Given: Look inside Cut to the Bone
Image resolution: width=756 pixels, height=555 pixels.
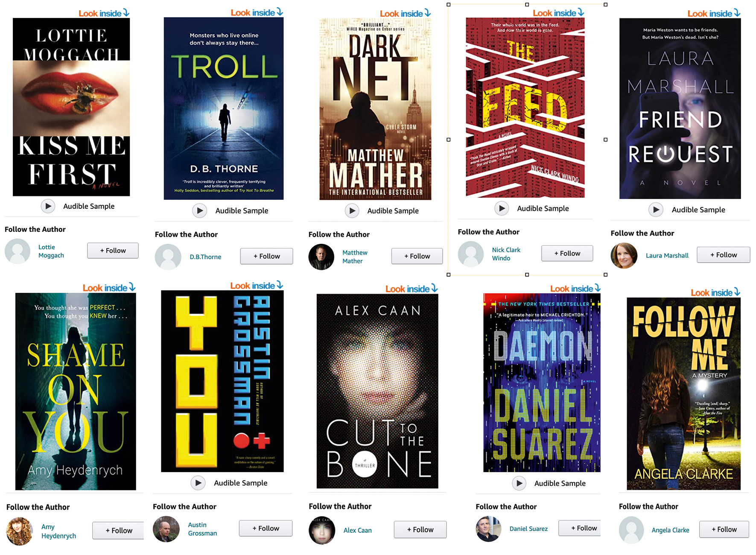Looking at the screenshot, I should 412,289.
